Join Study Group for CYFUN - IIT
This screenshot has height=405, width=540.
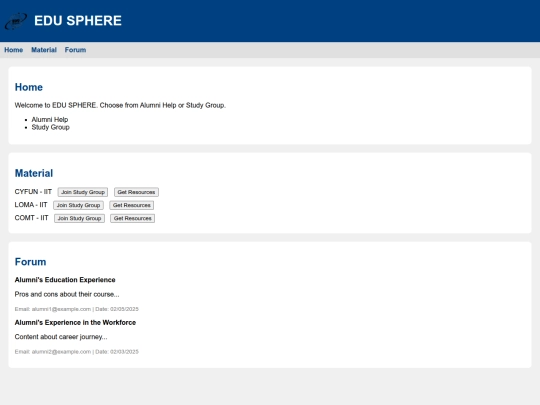[83, 192]
